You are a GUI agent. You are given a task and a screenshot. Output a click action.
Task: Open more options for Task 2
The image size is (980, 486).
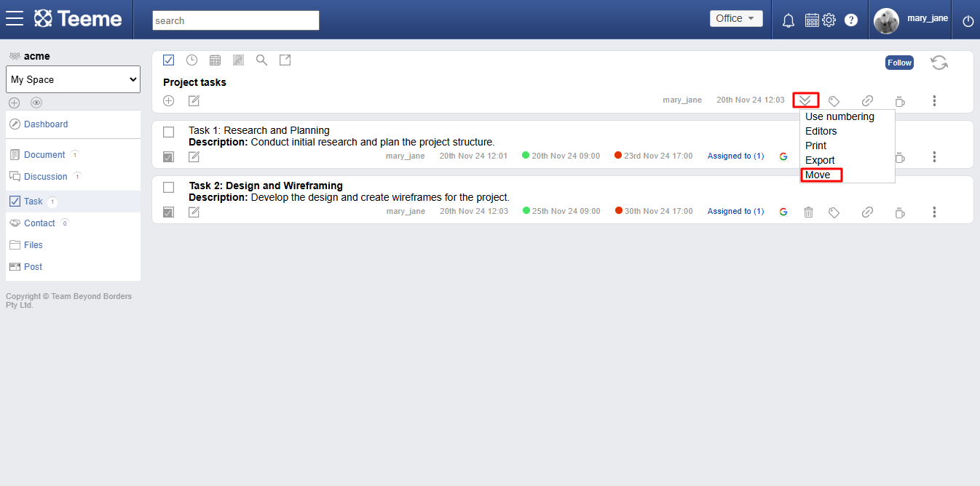[x=934, y=212]
